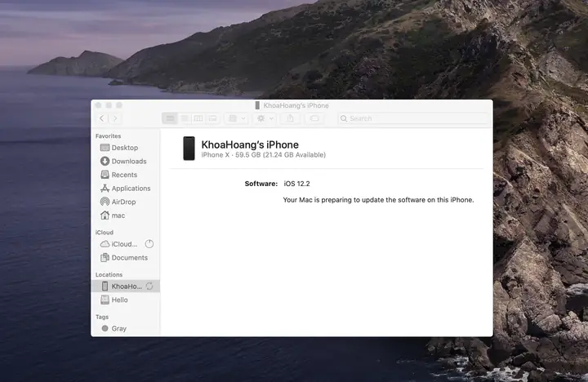Open the mac home folder

(126, 215)
